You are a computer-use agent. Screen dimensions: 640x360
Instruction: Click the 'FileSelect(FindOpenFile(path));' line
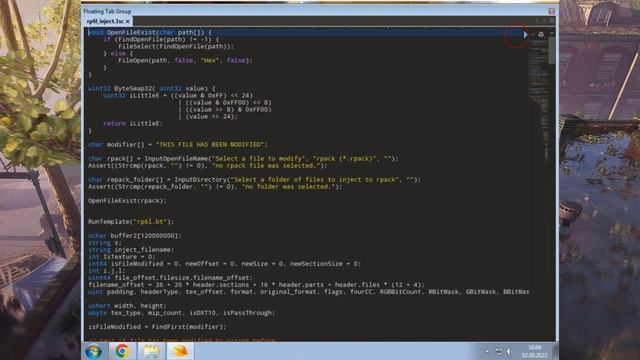(176, 46)
